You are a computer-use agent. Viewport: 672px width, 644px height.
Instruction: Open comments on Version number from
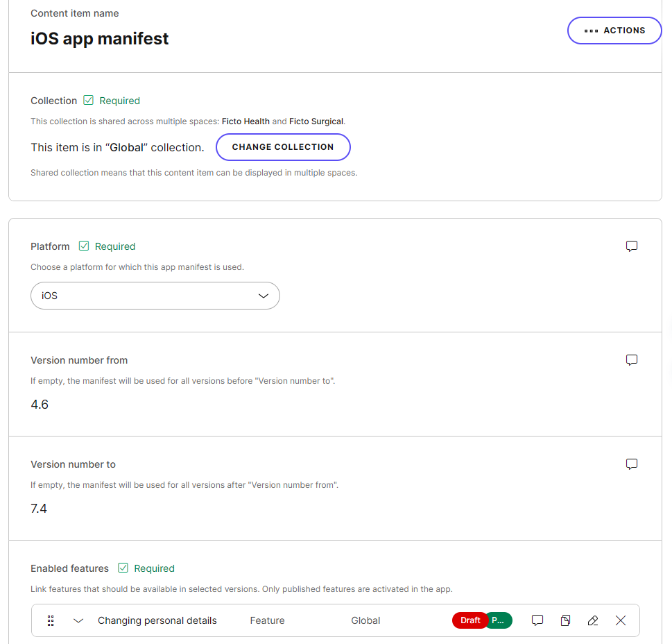[x=632, y=360]
